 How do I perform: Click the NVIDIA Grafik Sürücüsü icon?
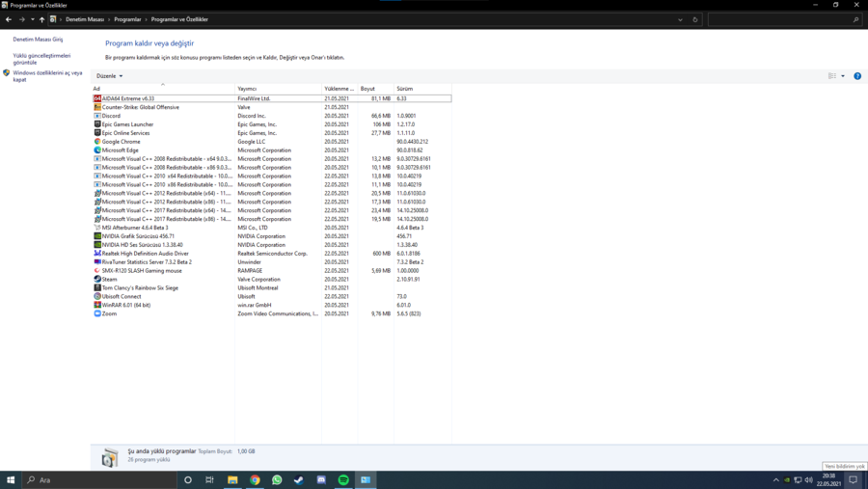97,236
